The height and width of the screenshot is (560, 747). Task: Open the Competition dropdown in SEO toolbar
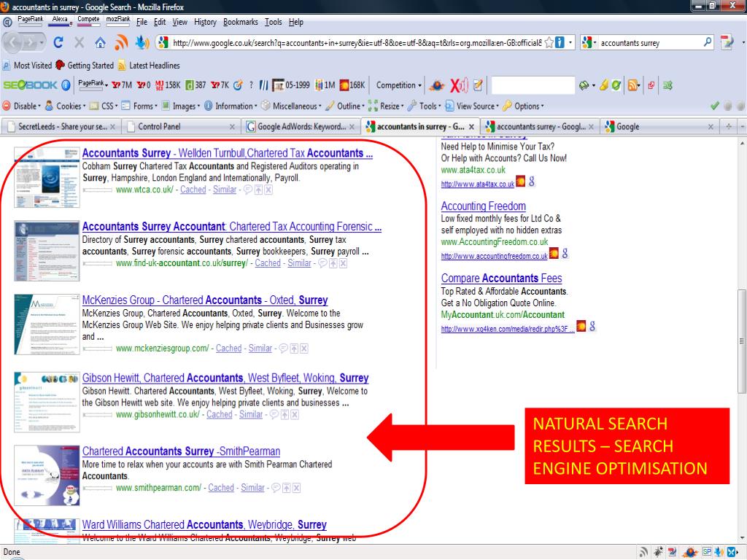click(x=399, y=85)
